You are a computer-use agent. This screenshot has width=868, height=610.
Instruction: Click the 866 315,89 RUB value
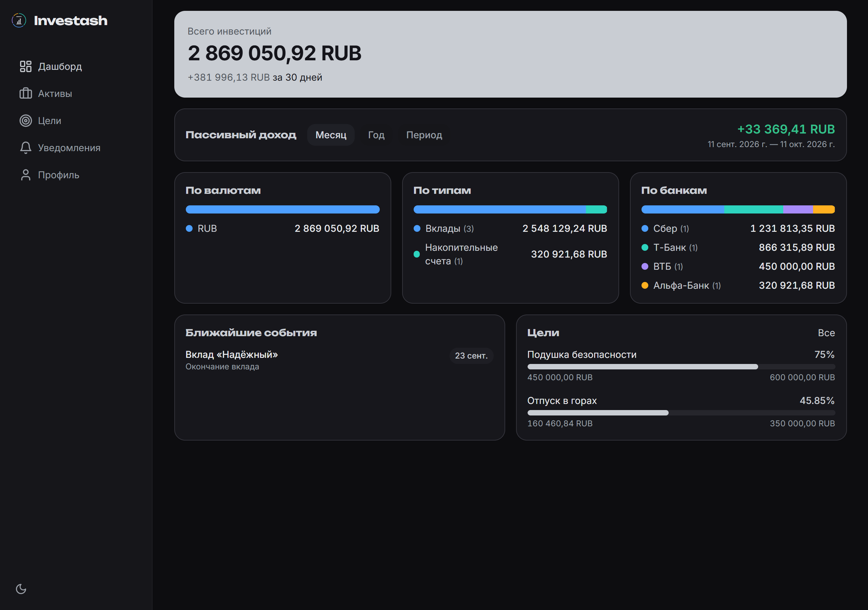click(x=796, y=247)
